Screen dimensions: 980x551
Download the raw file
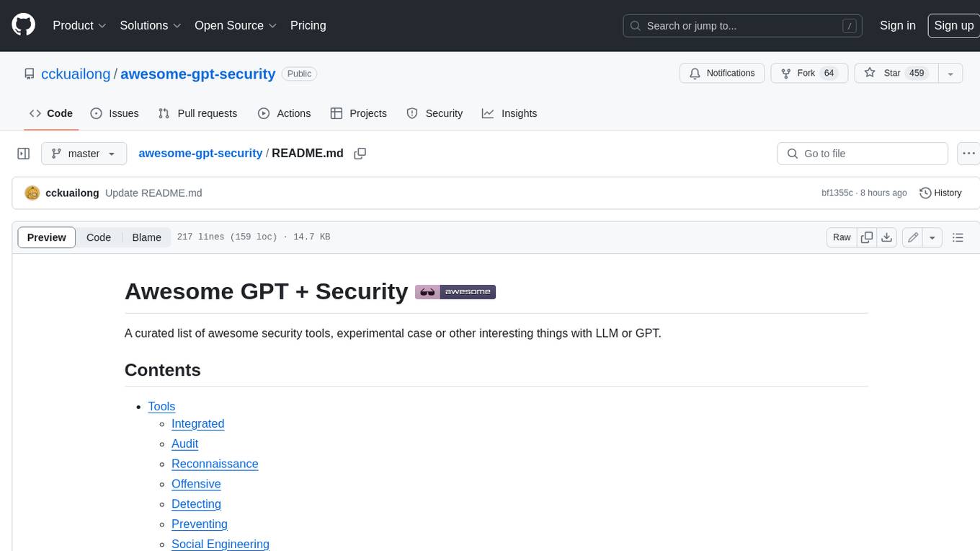(x=887, y=237)
